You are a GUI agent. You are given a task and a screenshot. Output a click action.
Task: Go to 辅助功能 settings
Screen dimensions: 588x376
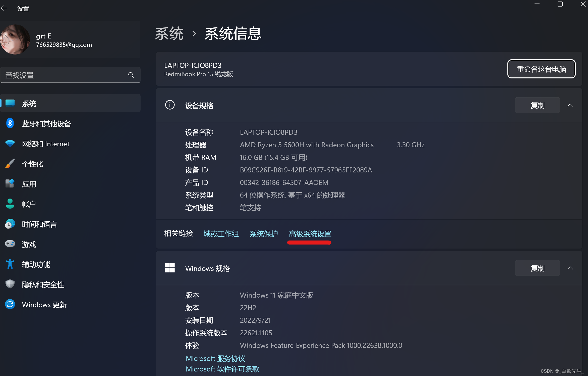70,264
